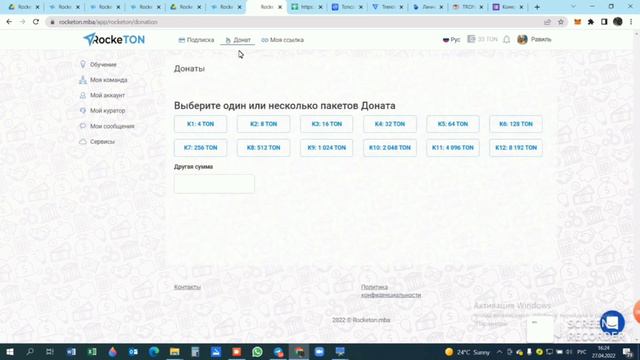Open notifications via the bell icon
Screen dimensions: 640x360
(507, 40)
